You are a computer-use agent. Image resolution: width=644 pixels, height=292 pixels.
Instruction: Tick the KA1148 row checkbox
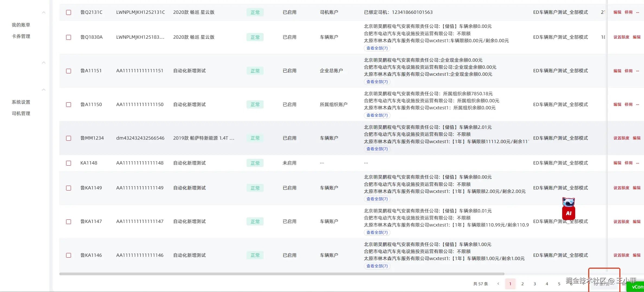pos(69,163)
